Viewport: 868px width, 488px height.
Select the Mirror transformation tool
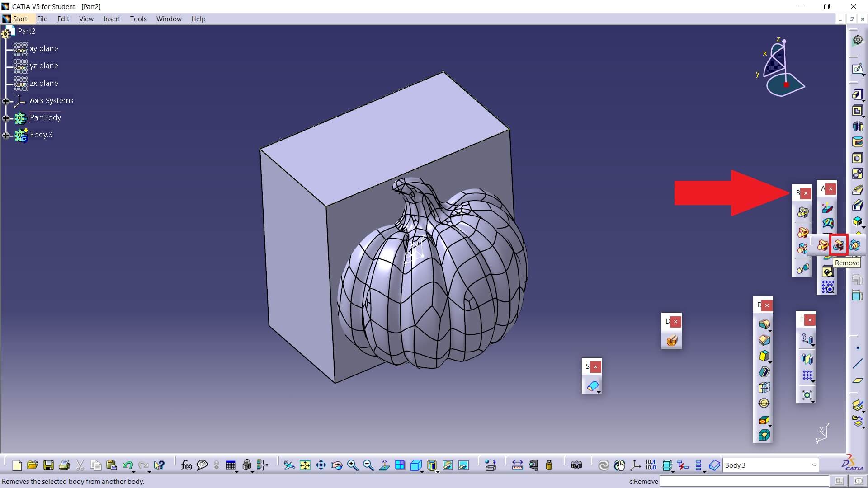(x=807, y=359)
